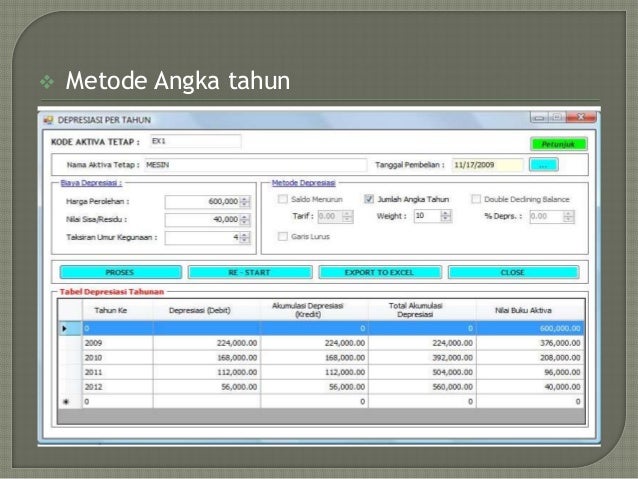
Task: Click the Taksiran Umur Kegunaan spinner arrows
Action: coord(245,238)
